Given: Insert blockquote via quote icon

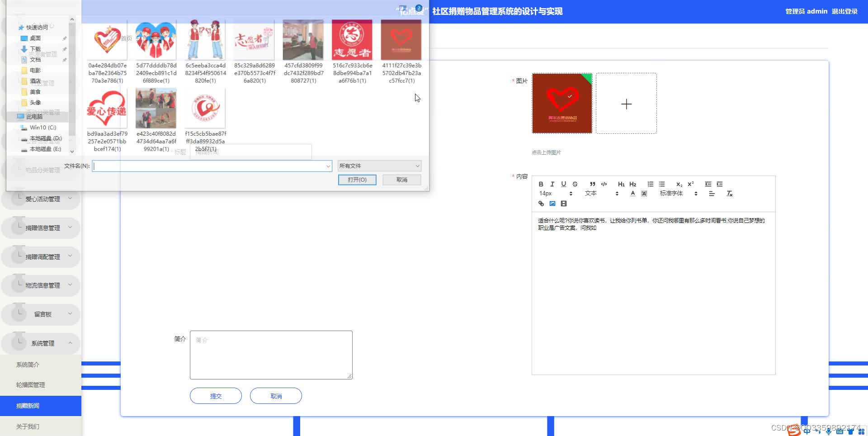Looking at the screenshot, I should coord(592,184).
